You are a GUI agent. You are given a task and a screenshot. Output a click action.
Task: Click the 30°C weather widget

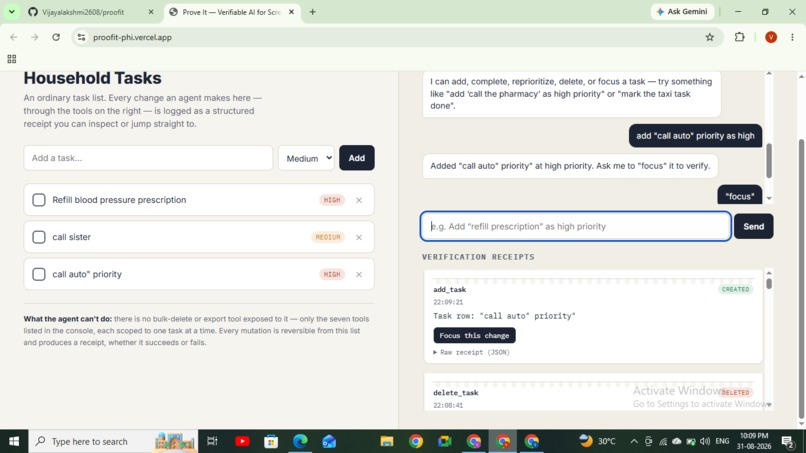[597, 441]
